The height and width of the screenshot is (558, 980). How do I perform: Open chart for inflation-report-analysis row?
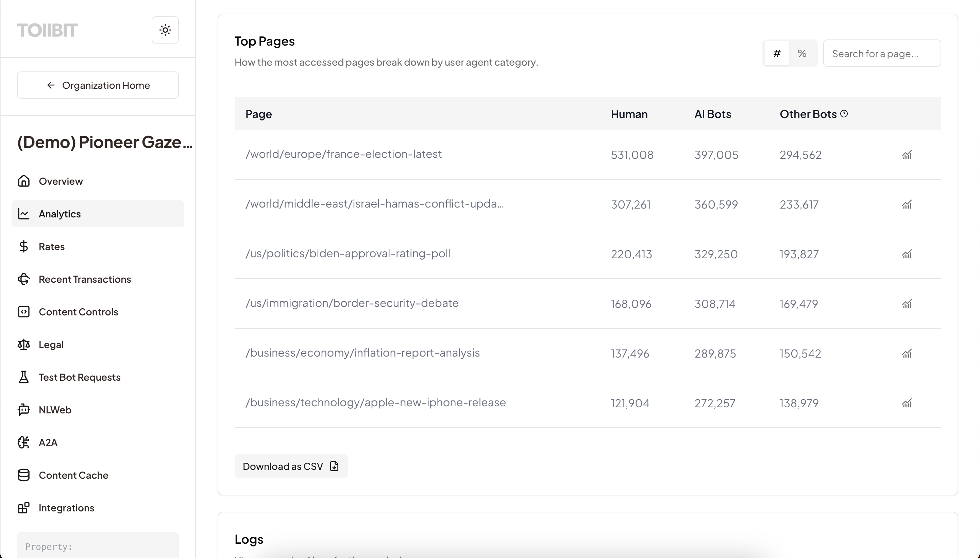907,354
